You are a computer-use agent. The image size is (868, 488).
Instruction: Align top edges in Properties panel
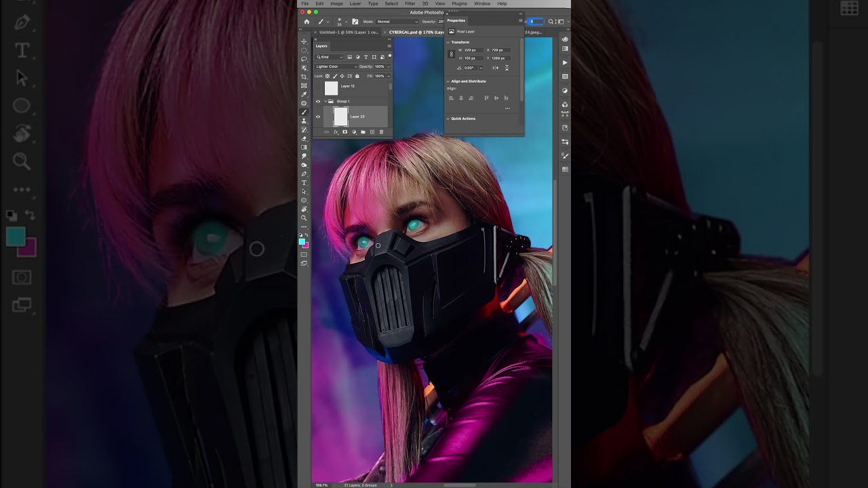486,98
